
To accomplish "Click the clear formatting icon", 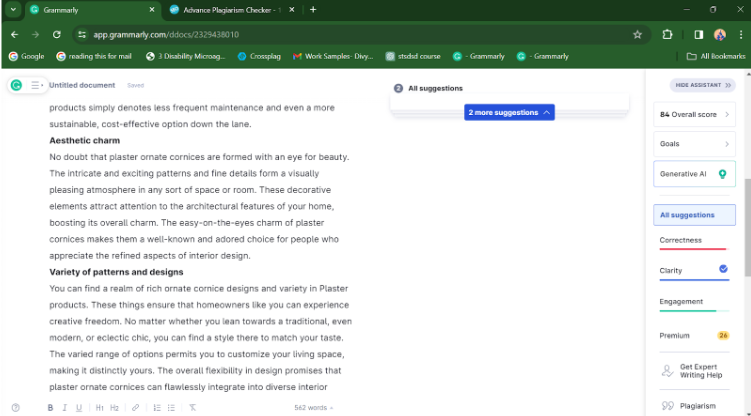I will [x=193, y=408].
